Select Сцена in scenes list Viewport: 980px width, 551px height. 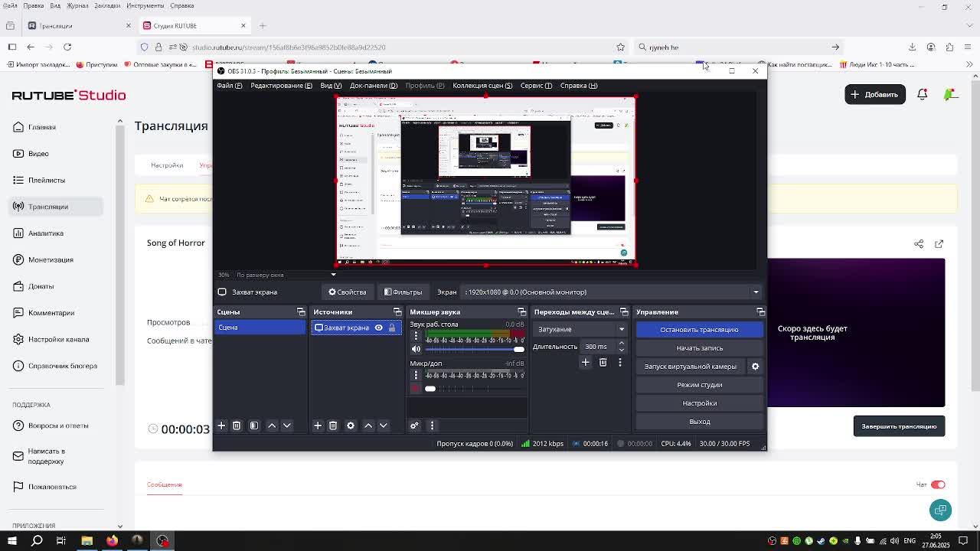click(x=260, y=328)
